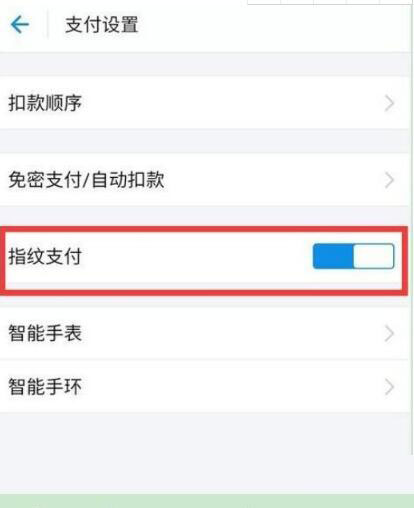
Task: Click empty gray area below 智能手环
Action: coord(205,453)
